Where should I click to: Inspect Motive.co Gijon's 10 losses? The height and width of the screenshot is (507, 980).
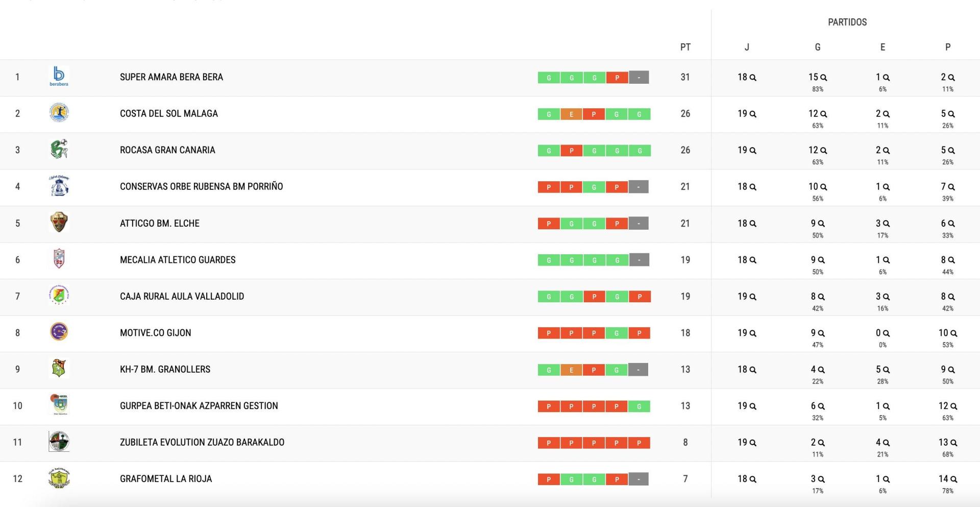point(948,333)
